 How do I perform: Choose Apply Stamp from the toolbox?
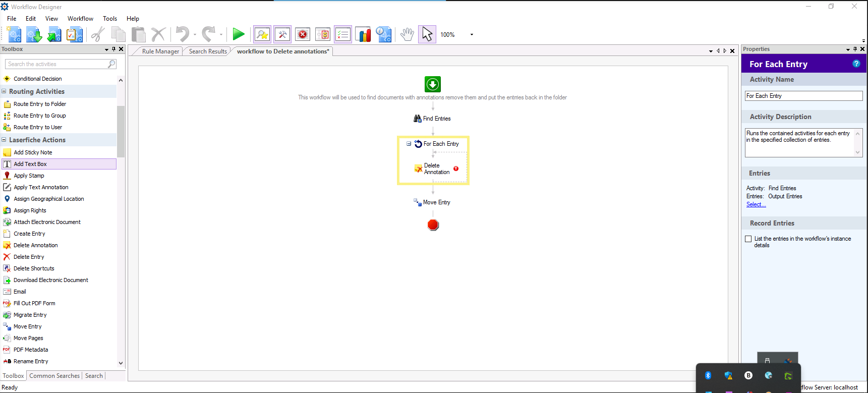[x=29, y=176]
